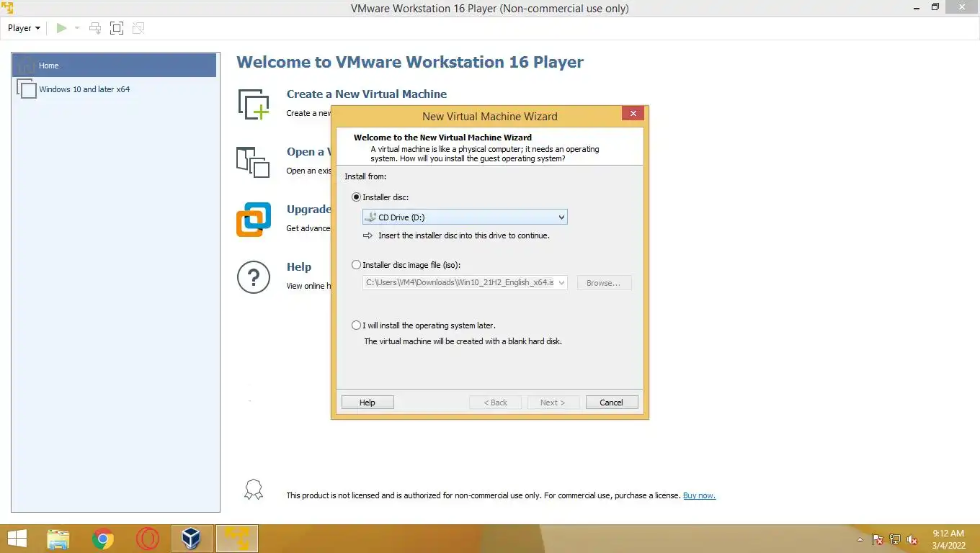Click the wizard Help button
The width and height of the screenshot is (980, 553).
point(367,403)
